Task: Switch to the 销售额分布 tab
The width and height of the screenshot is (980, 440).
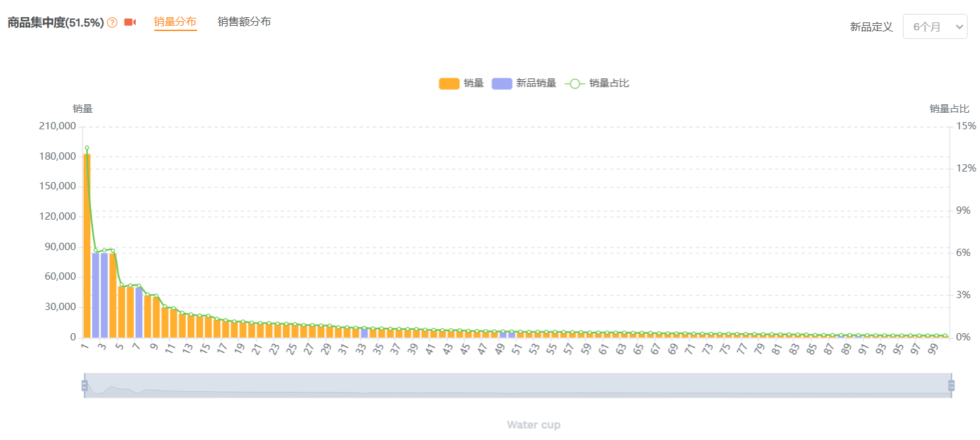Action: coord(244,22)
